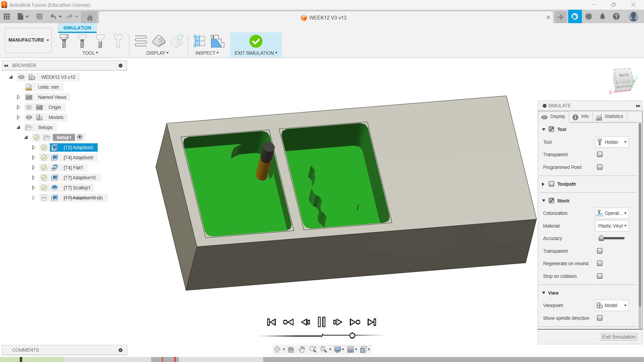Step to the next operation
644x362 pixels.
355,322
